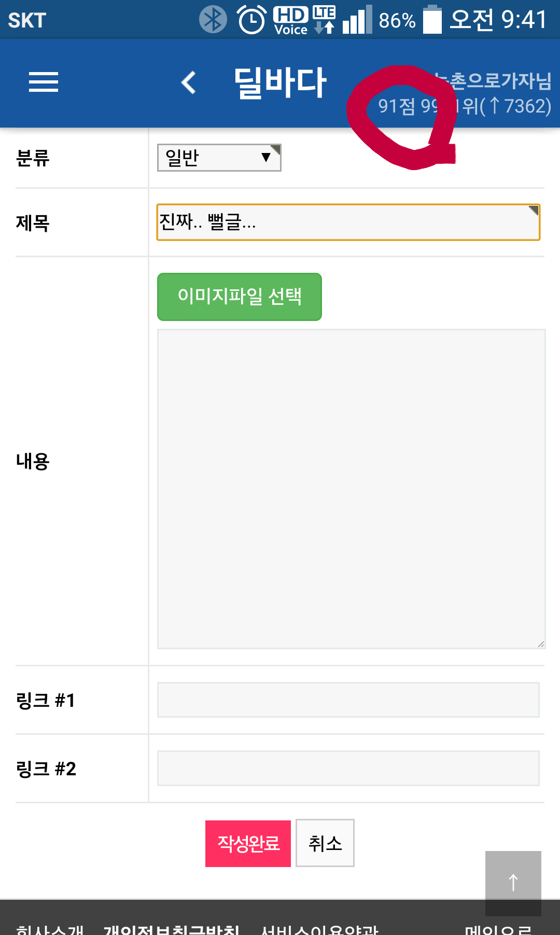Open the 개인정보취급방침 footer link
Viewport: 560px width, 935px height.
(x=171, y=928)
